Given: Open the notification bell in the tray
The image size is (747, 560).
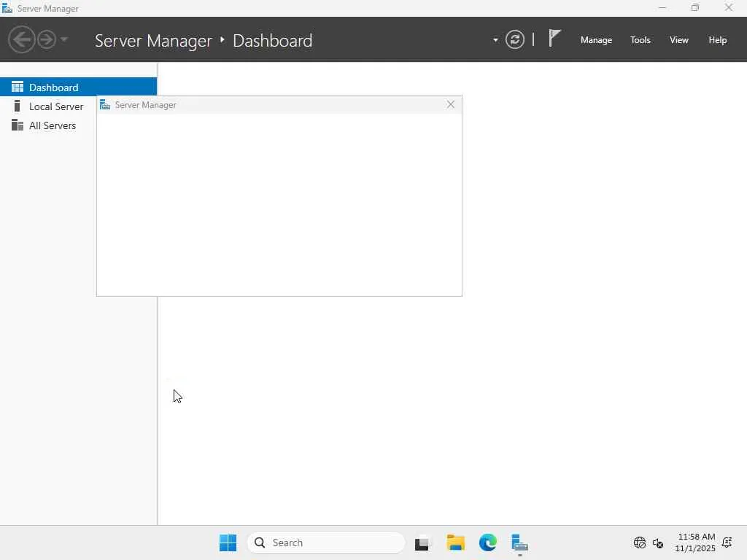Looking at the screenshot, I should pos(727,542).
